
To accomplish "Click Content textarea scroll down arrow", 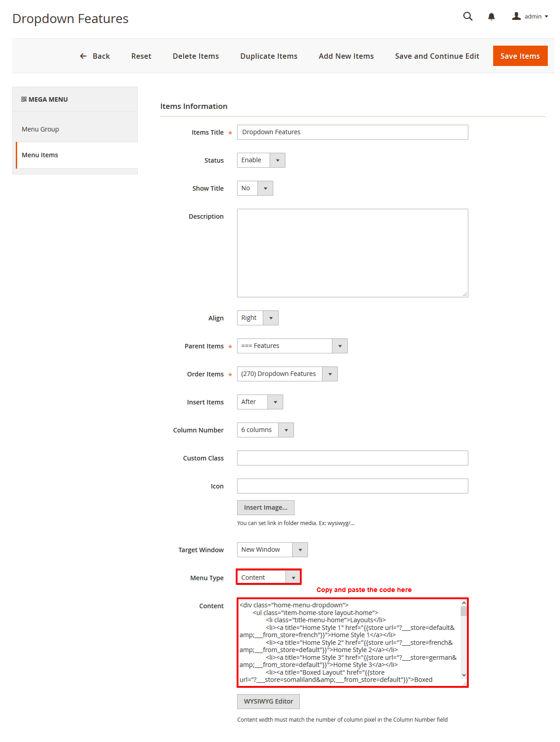I will [x=464, y=675].
